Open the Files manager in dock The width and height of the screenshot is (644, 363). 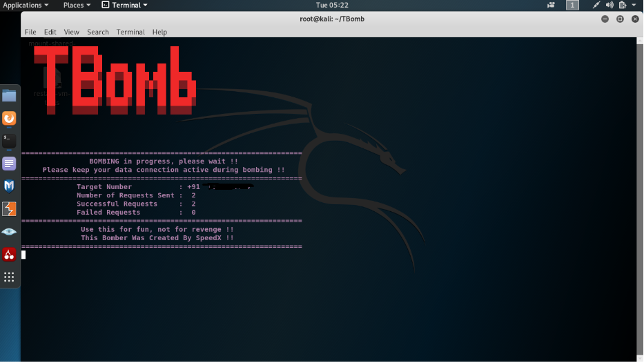[9, 96]
